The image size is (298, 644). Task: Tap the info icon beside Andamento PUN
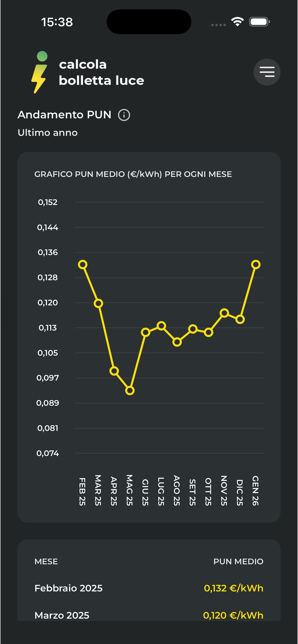click(124, 115)
